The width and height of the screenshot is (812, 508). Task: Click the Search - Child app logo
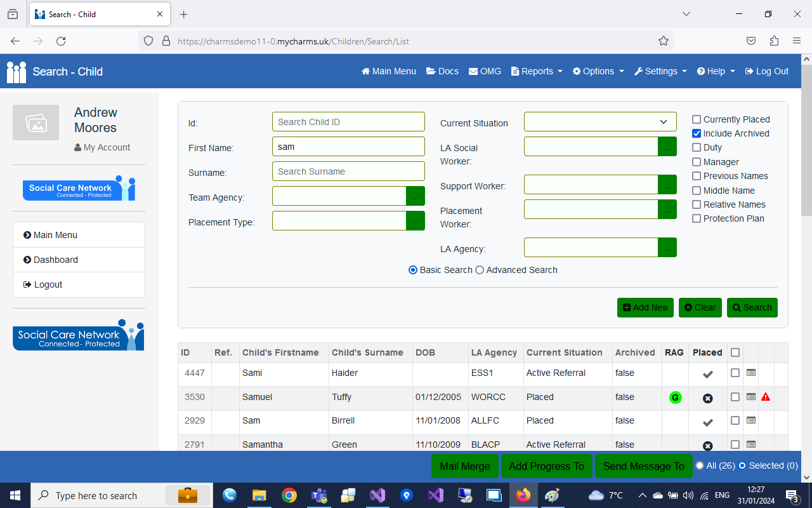pyautogui.click(x=16, y=72)
